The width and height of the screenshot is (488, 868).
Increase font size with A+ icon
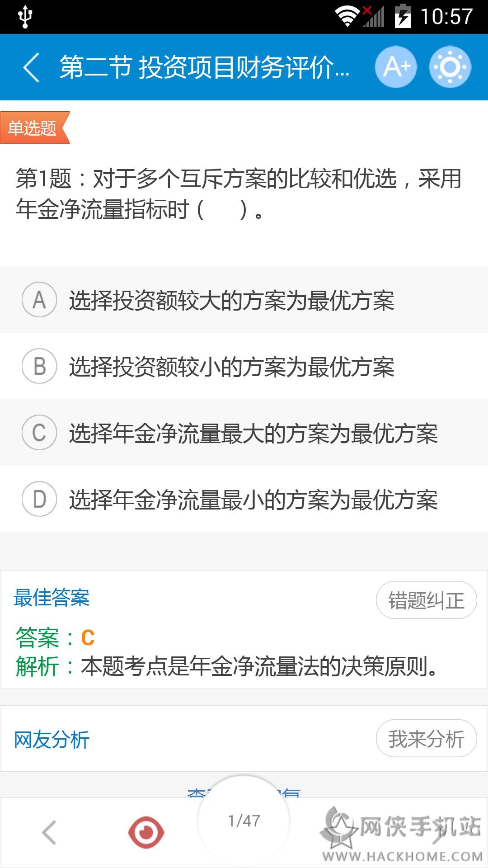coord(396,67)
